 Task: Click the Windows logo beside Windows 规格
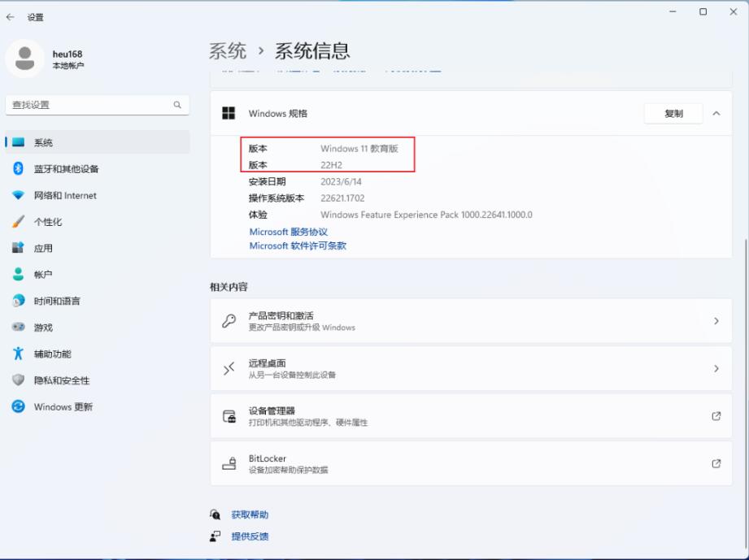(x=229, y=113)
